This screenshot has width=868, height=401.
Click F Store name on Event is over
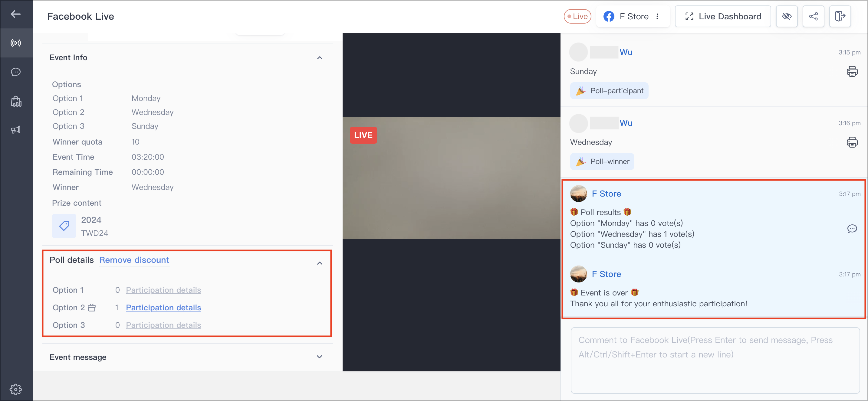pos(606,274)
